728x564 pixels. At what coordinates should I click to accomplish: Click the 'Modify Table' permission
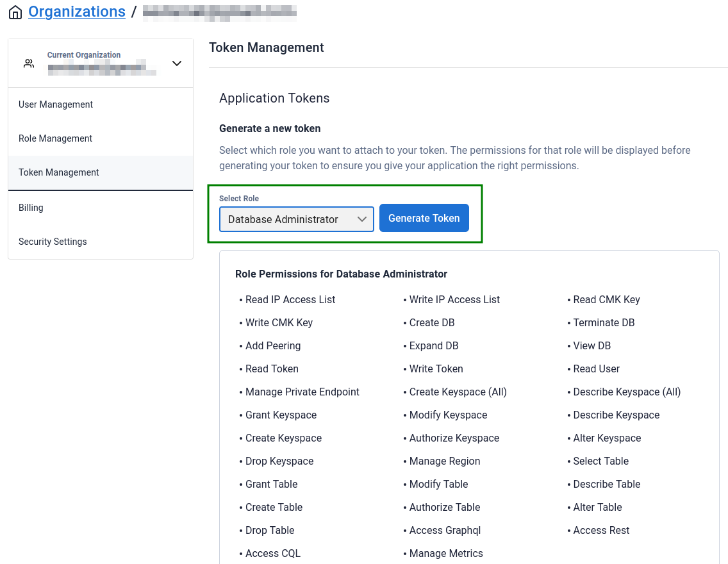pyautogui.click(x=438, y=484)
